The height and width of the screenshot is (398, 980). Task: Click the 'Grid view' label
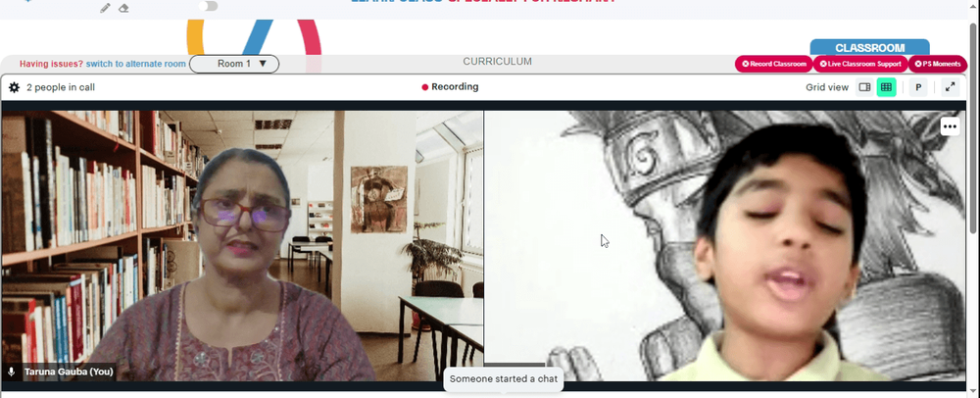coord(827,87)
